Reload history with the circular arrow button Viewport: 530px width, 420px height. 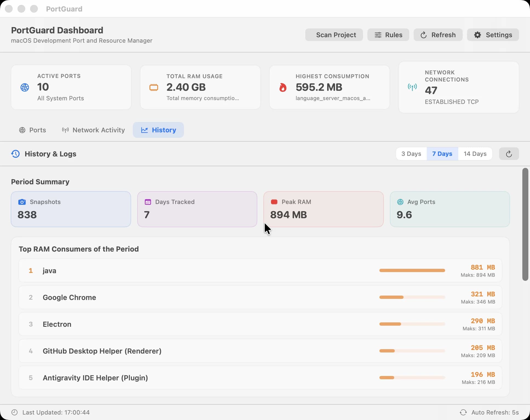pyautogui.click(x=509, y=154)
